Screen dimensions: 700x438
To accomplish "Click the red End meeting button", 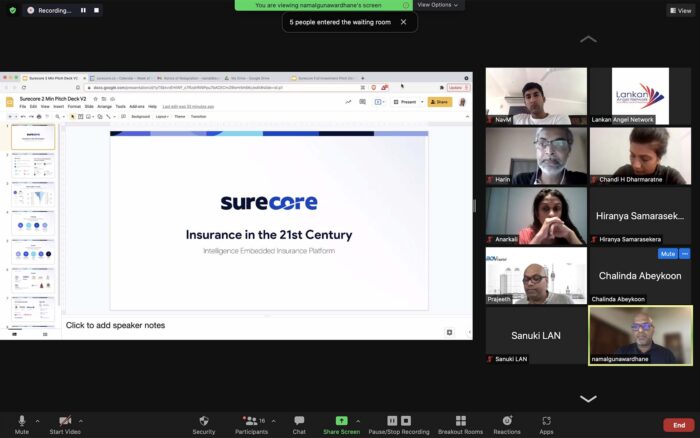I will click(x=679, y=423).
